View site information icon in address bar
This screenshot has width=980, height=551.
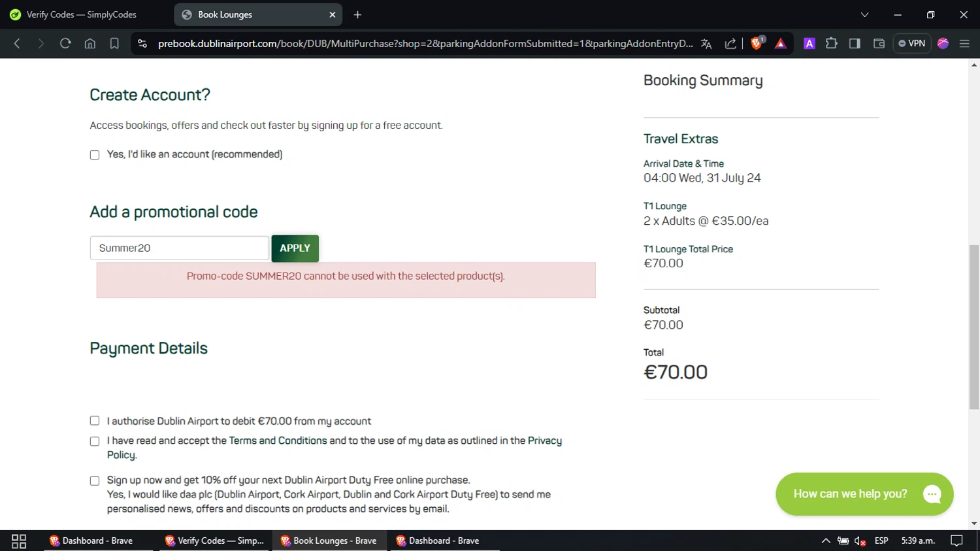pos(142,44)
